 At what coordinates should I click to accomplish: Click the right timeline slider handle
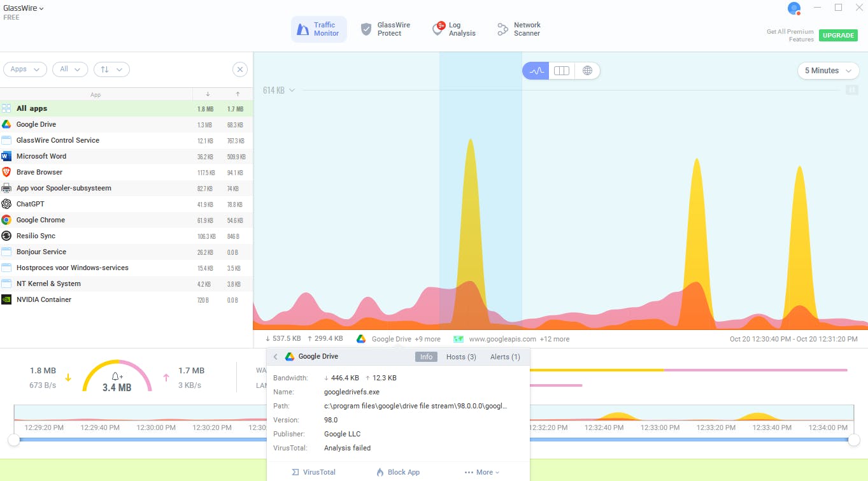click(x=854, y=440)
